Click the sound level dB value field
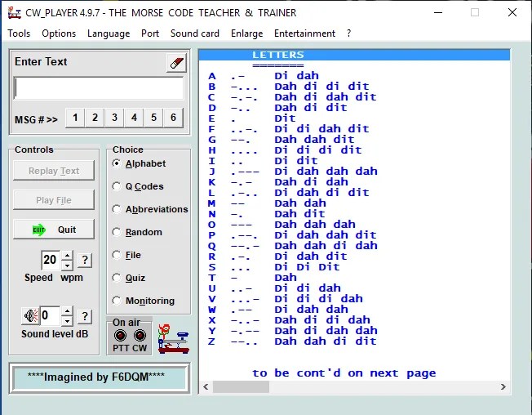 [51, 316]
